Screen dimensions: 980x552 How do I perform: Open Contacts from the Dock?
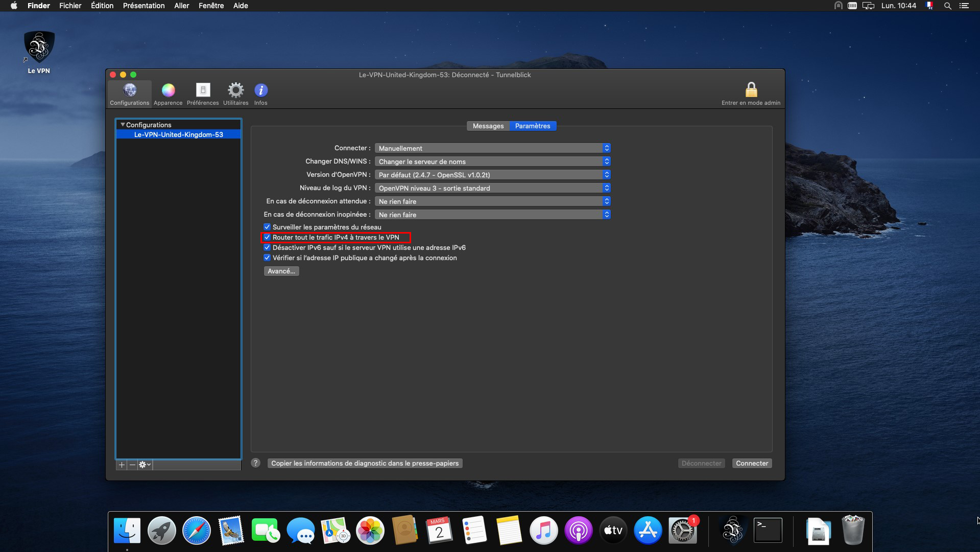(404, 531)
